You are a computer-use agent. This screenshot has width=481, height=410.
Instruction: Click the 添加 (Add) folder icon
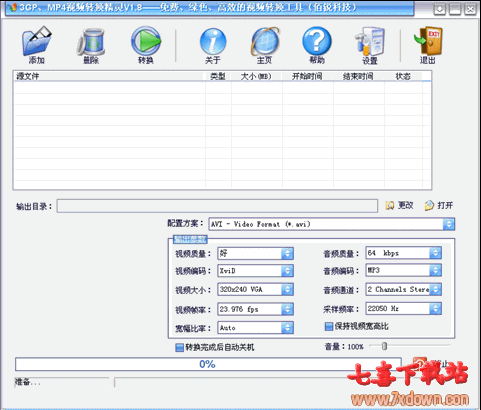[x=37, y=41]
